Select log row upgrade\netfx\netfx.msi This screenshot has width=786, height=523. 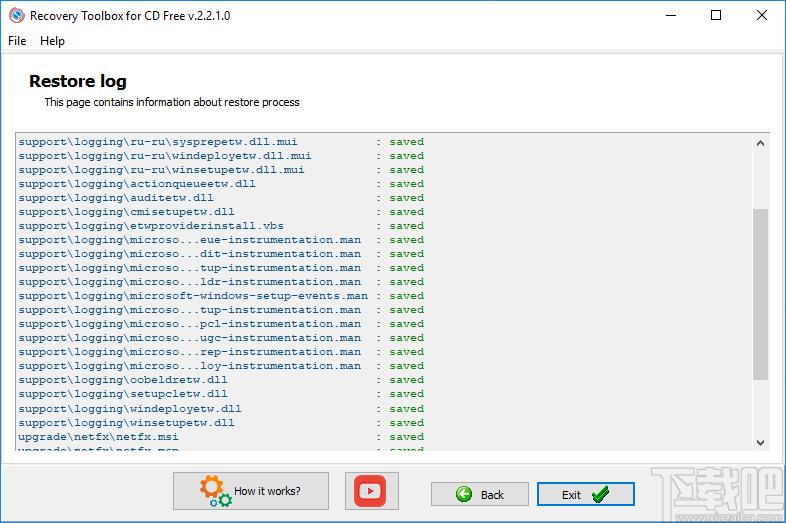coord(221,437)
